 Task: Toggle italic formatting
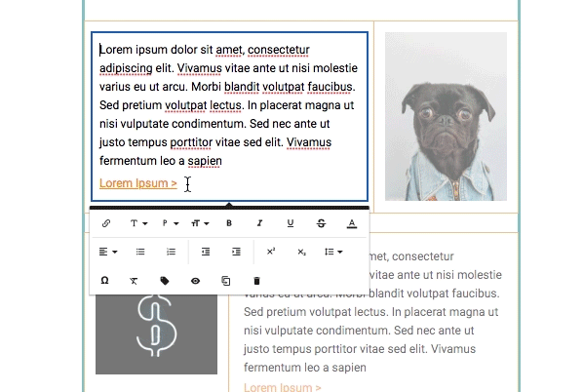pos(259,223)
